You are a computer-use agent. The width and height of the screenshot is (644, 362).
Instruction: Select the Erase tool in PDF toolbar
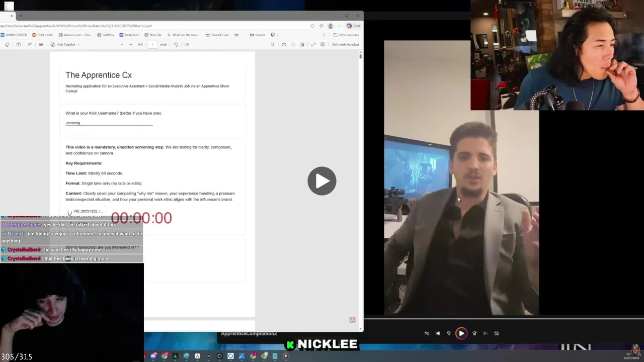coord(7,44)
